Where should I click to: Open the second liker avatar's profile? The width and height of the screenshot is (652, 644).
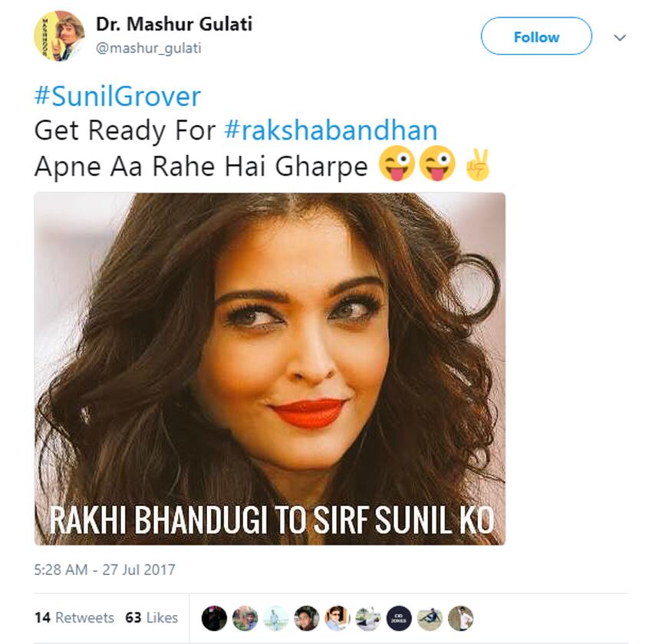click(245, 618)
